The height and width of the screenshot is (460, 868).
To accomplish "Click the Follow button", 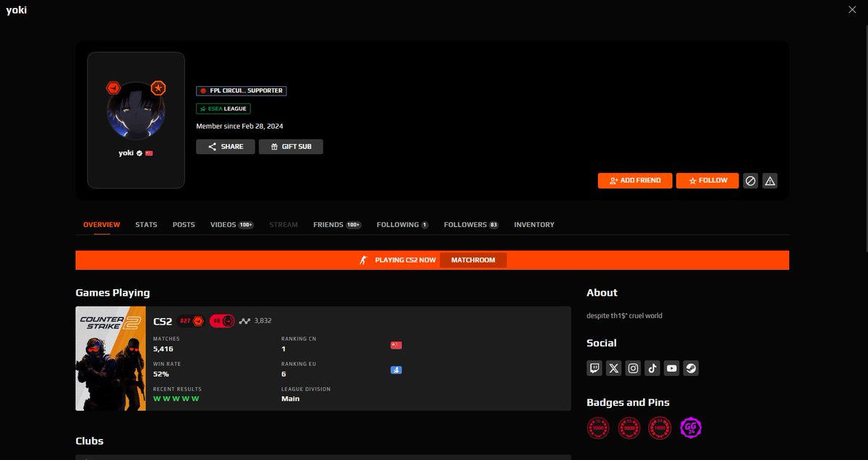I will [707, 181].
